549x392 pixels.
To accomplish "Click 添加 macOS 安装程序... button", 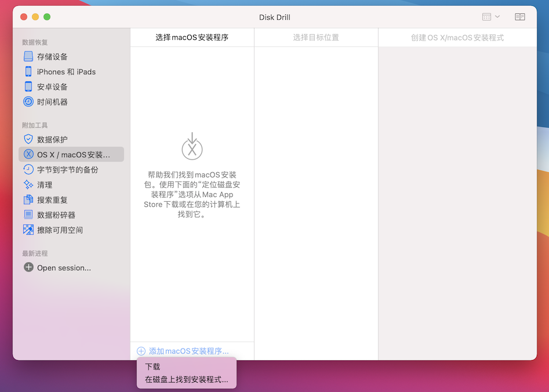I will [x=183, y=351].
